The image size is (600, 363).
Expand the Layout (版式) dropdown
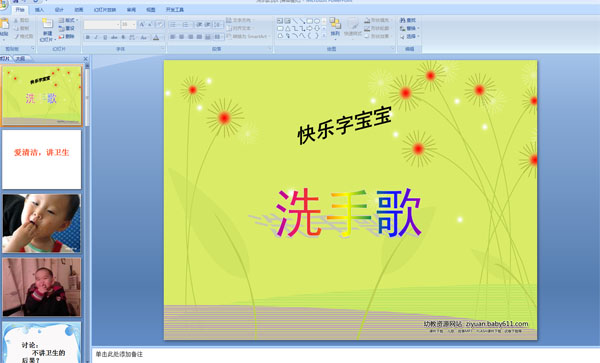[x=68, y=20]
